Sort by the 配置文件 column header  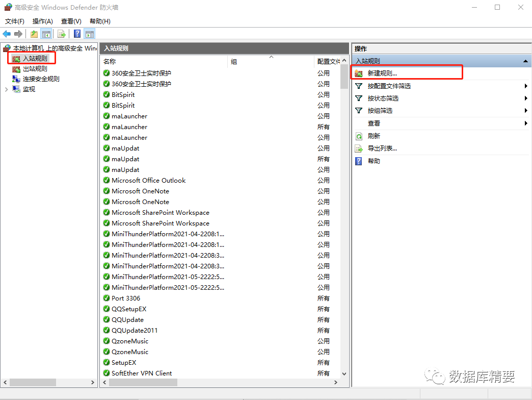click(328, 61)
